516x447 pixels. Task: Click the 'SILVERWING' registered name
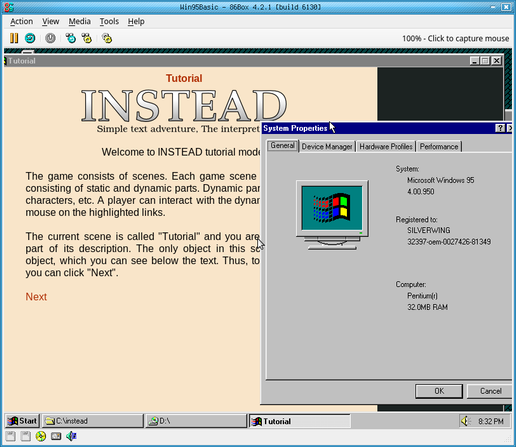428,230
